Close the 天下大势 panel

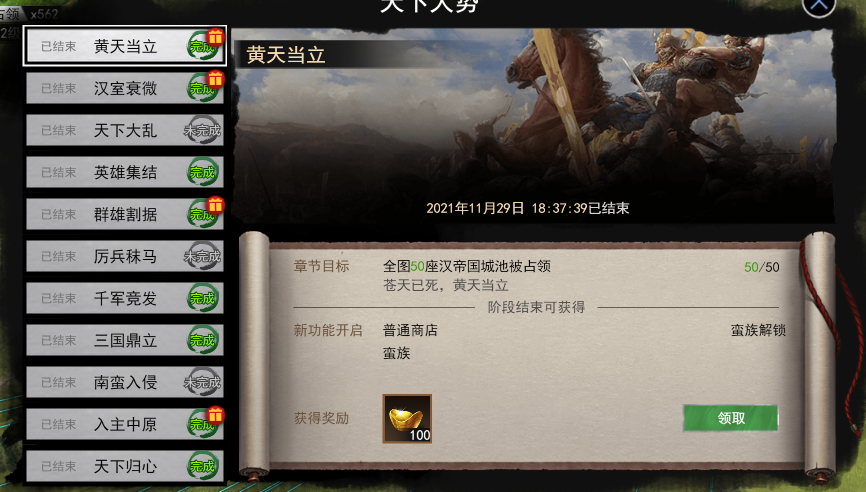click(819, 6)
